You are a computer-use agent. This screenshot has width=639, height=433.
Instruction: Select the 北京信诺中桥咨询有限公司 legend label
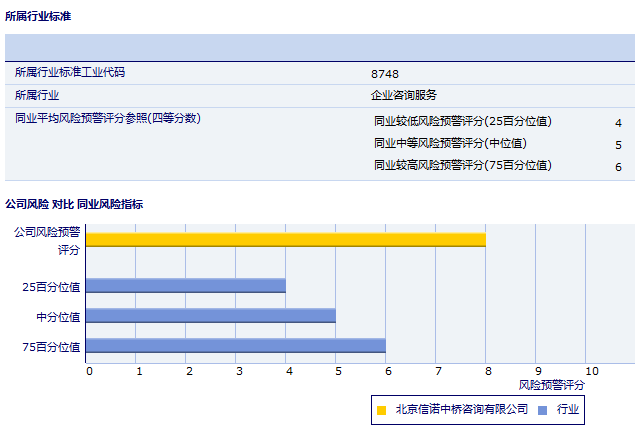point(461,409)
